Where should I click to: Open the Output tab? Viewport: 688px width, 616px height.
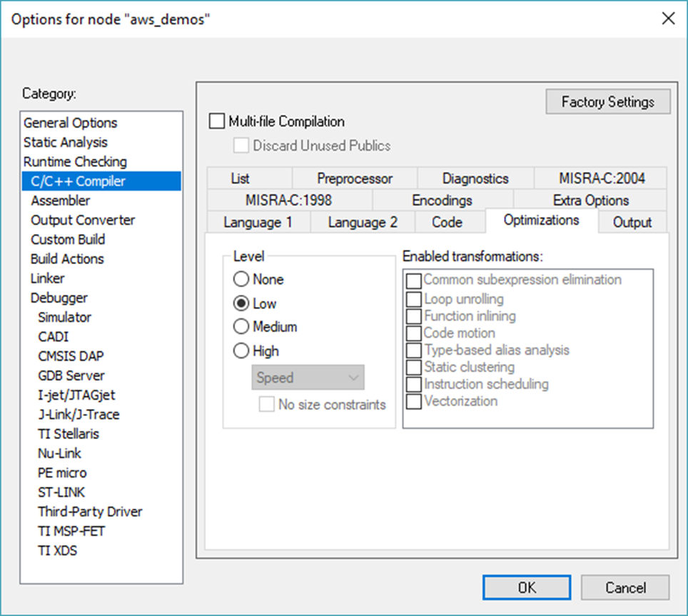632,223
